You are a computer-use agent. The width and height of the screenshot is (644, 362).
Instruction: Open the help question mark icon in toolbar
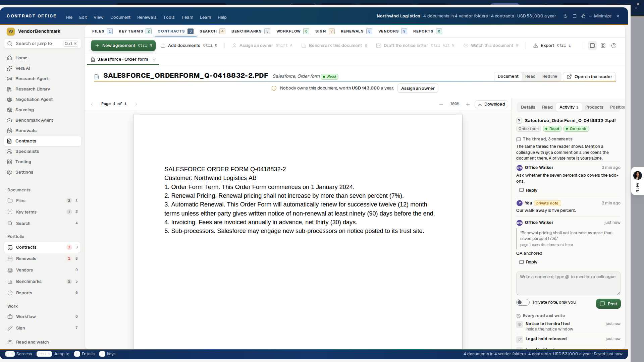coord(614,46)
